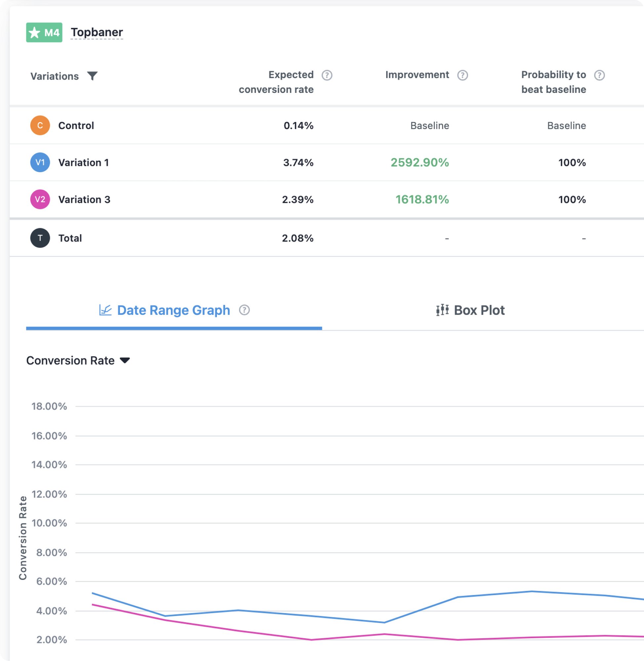Viewport: 644px width, 661px height.
Task: Click the Date Range Graph chart icon
Action: pyautogui.click(x=105, y=310)
